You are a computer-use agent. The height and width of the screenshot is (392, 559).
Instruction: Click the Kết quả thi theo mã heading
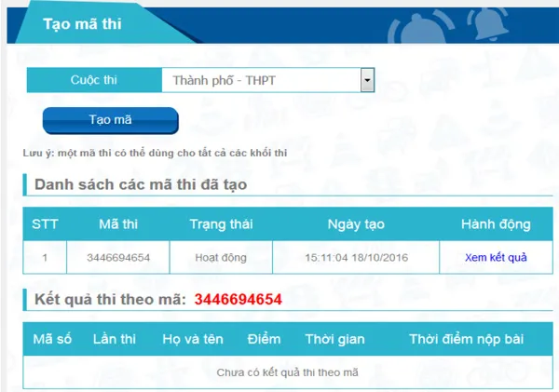click(x=110, y=299)
